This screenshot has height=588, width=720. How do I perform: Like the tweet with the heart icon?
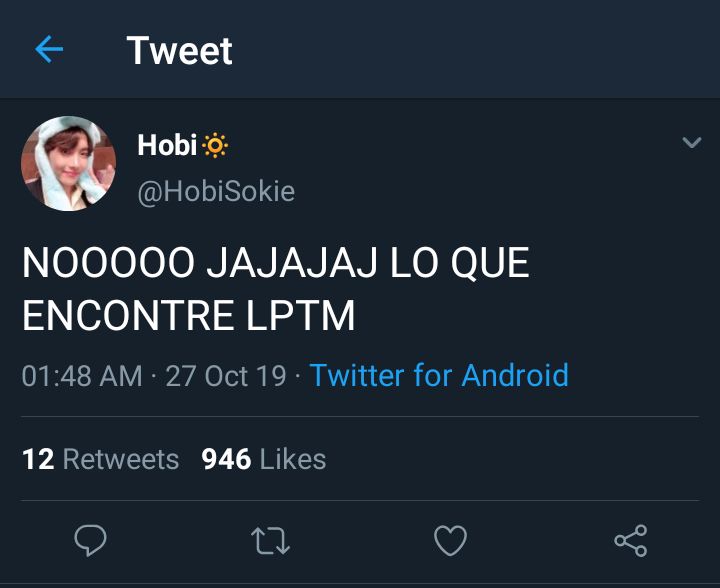450,541
